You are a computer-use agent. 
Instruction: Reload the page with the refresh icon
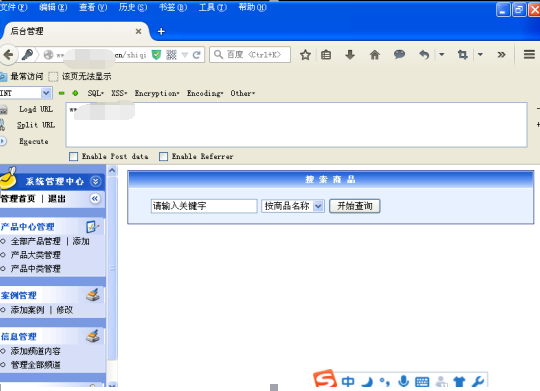click(197, 54)
